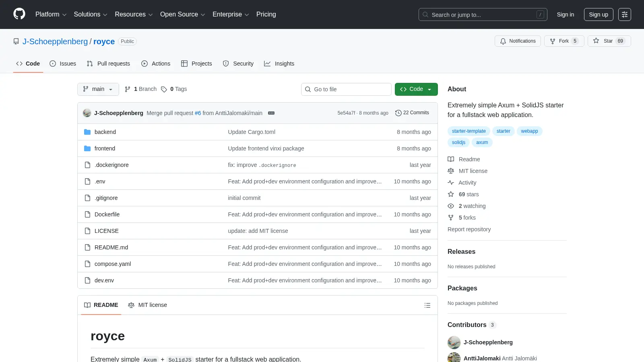644x362 pixels.
Task: Select the MIT license tab in README panel
Action: click(147, 305)
